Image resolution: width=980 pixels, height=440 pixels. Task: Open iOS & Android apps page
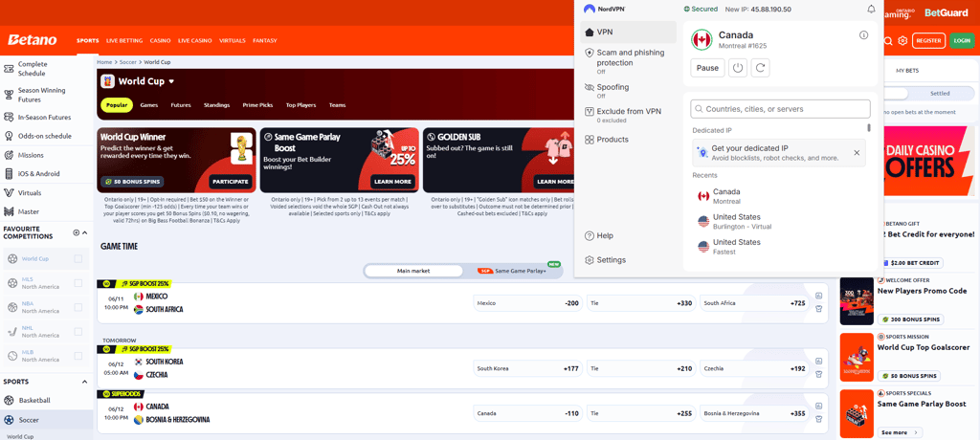click(37, 174)
